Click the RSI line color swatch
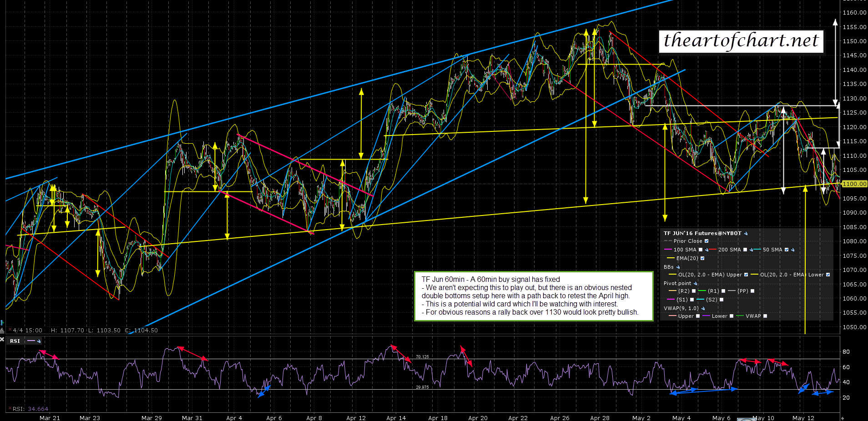Screen dimensions: 868x421 [x=31, y=341]
